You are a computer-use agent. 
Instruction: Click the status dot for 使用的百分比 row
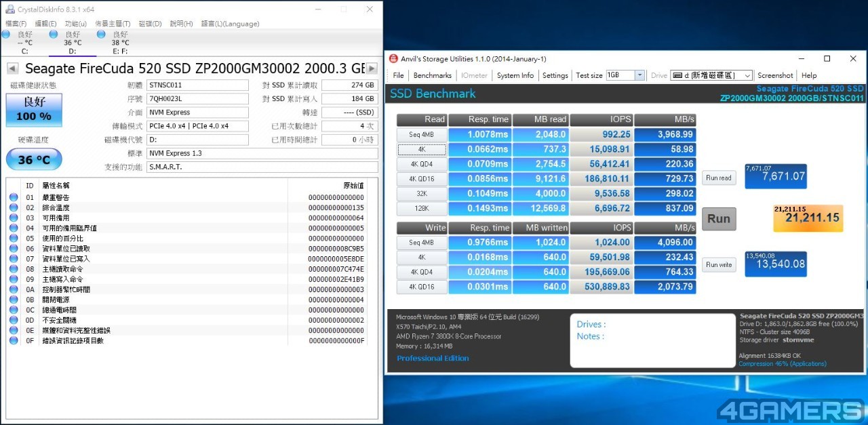[x=14, y=238]
